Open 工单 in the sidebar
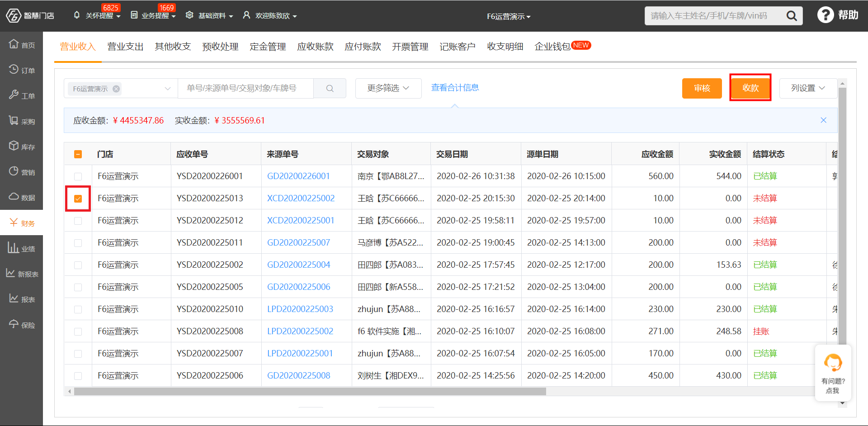 22,95
